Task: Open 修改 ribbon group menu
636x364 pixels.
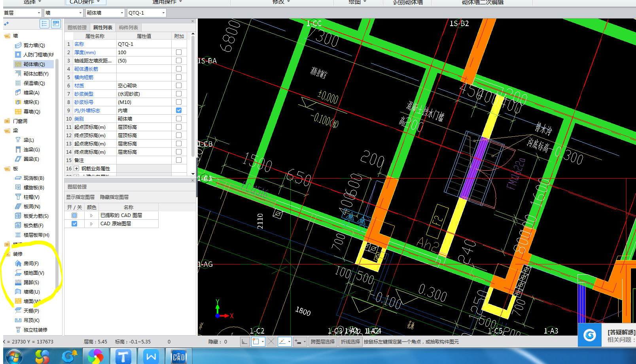Action: 281,2
